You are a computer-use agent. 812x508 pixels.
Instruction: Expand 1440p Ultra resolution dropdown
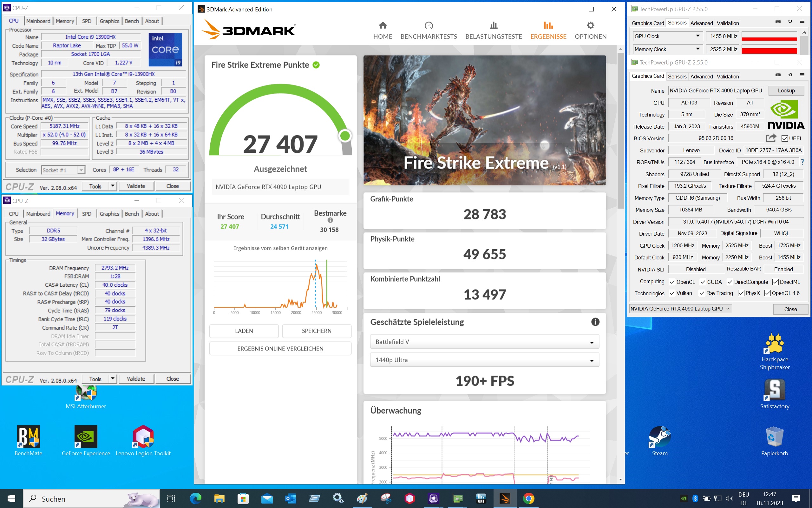click(485, 360)
